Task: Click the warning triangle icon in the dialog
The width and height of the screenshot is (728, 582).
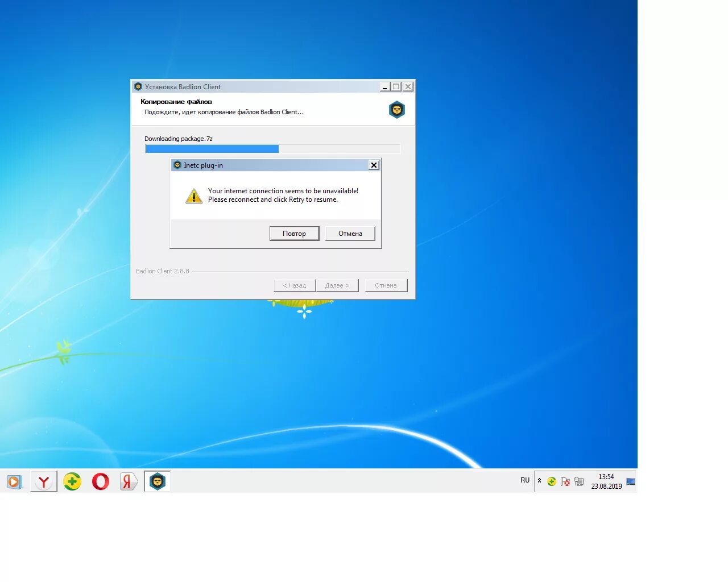Action: click(x=194, y=196)
